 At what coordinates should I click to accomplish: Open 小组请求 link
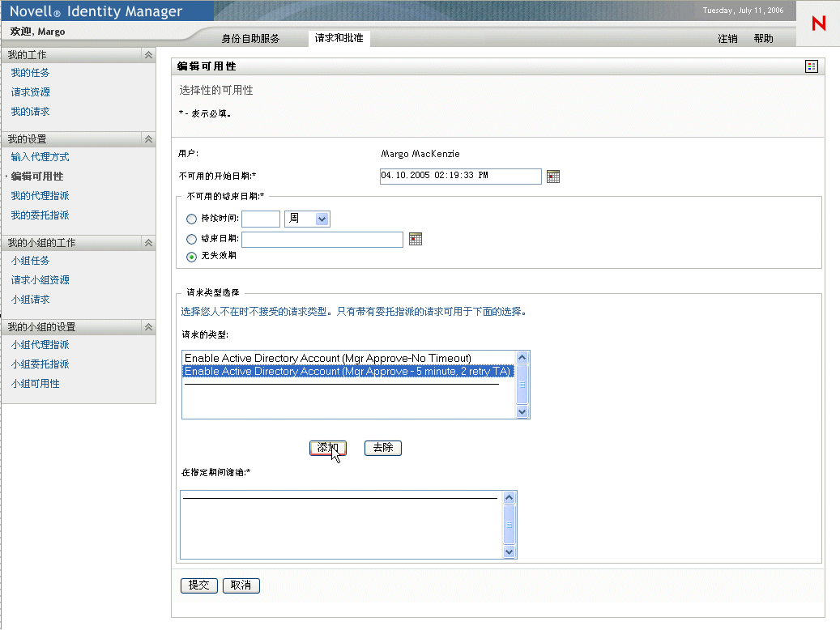(x=31, y=300)
